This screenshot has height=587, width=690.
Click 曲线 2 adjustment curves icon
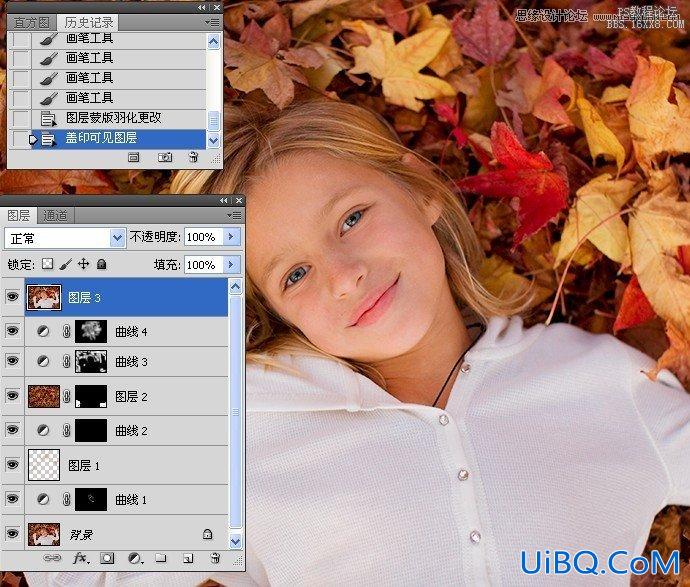[43, 430]
